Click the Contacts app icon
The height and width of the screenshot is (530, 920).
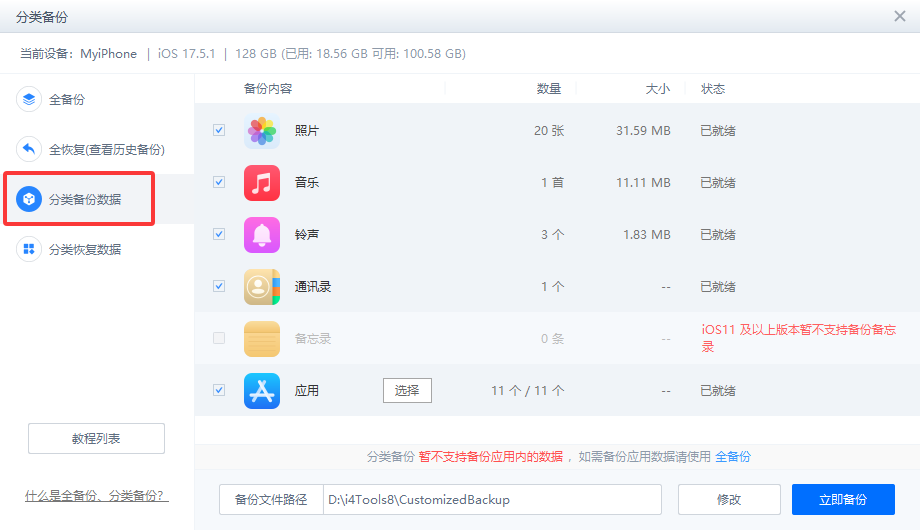pos(262,287)
